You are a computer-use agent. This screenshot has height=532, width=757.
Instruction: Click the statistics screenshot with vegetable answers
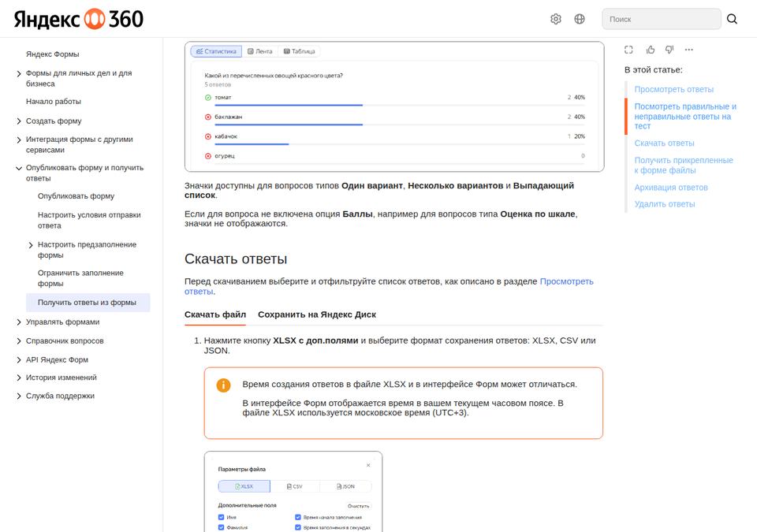[394, 106]
